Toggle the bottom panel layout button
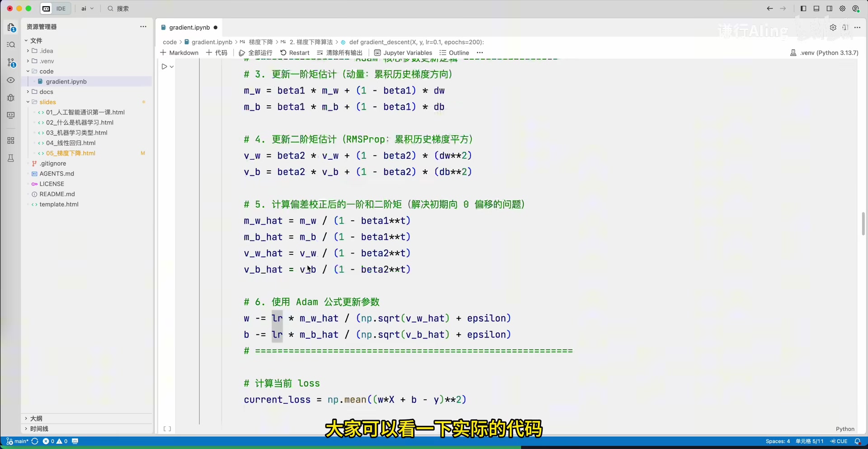This screenshot has height=449, width=868. [x=816, y=9]
